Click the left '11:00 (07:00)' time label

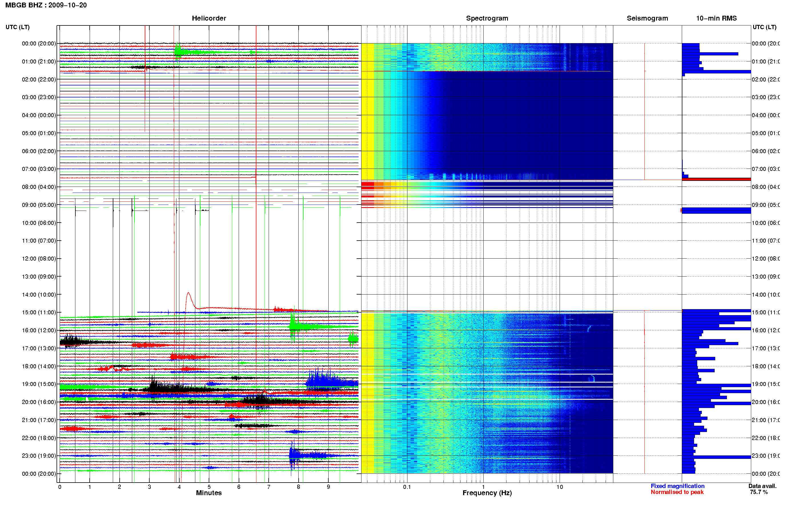tap(39, 241)
